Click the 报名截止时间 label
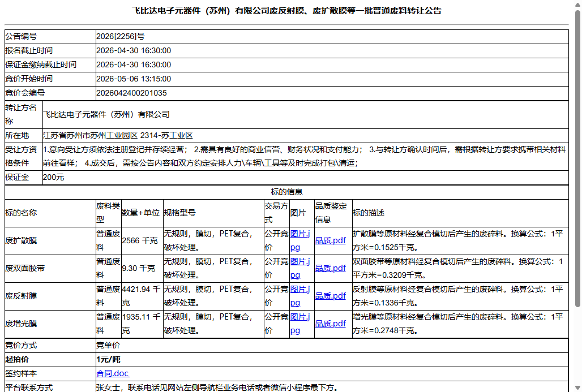Screen dimensions: 582x392 (x=29, y=50)
